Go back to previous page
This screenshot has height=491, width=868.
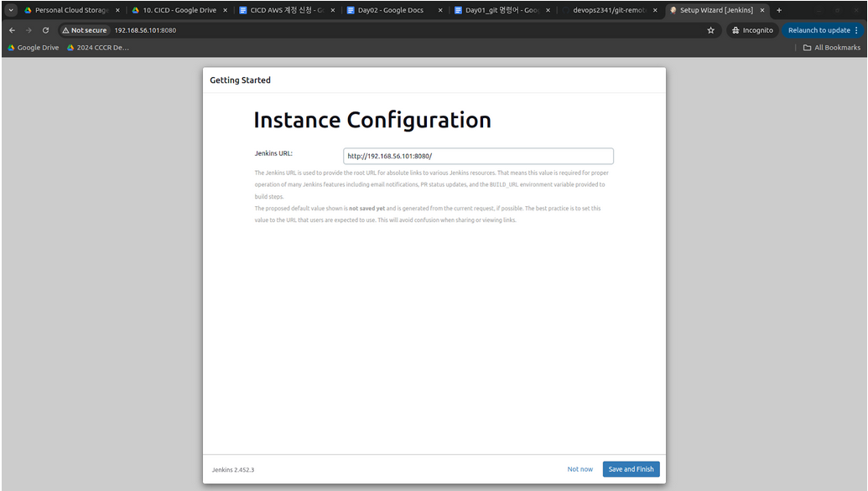[13, 30]
